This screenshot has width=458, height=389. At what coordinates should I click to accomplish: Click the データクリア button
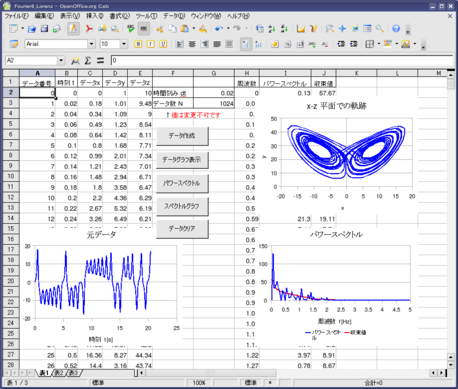click(182, 229)
